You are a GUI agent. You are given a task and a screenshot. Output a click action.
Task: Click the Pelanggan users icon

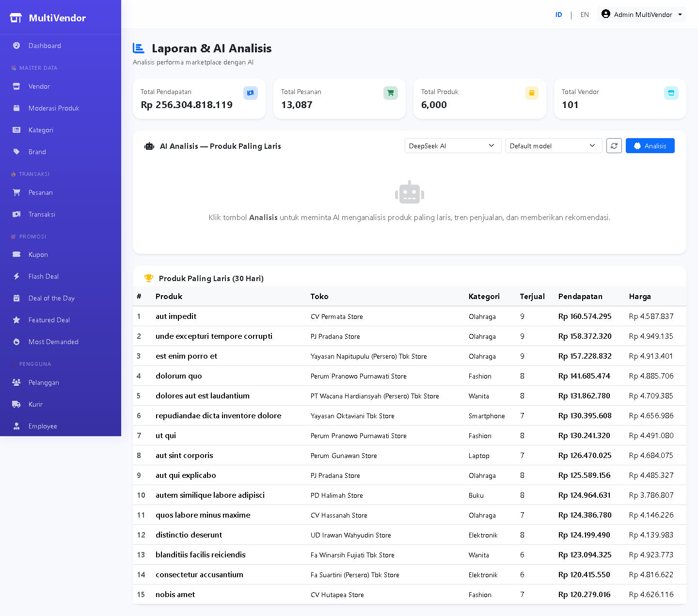[16, 382]
